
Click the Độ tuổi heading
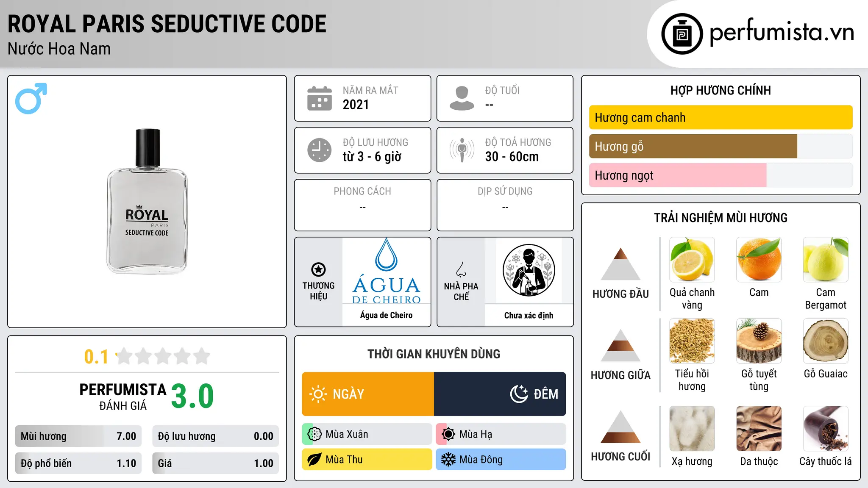click(502, 90)
